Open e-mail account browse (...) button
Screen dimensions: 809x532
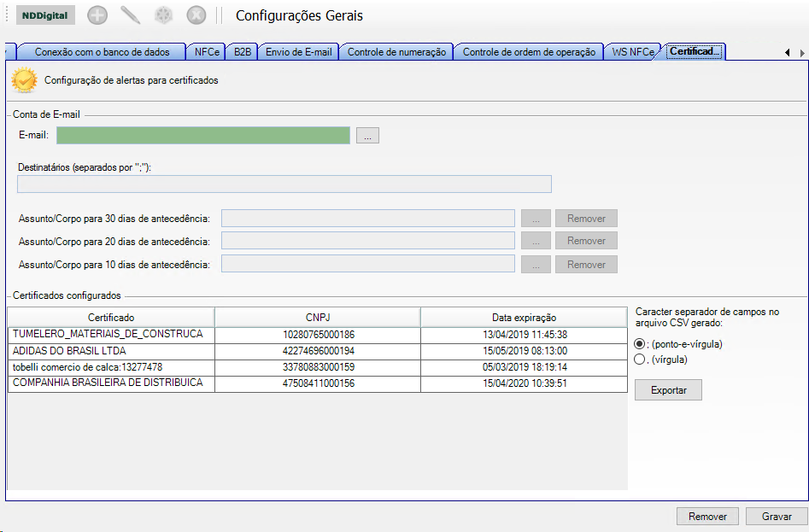tap(367, 135)
